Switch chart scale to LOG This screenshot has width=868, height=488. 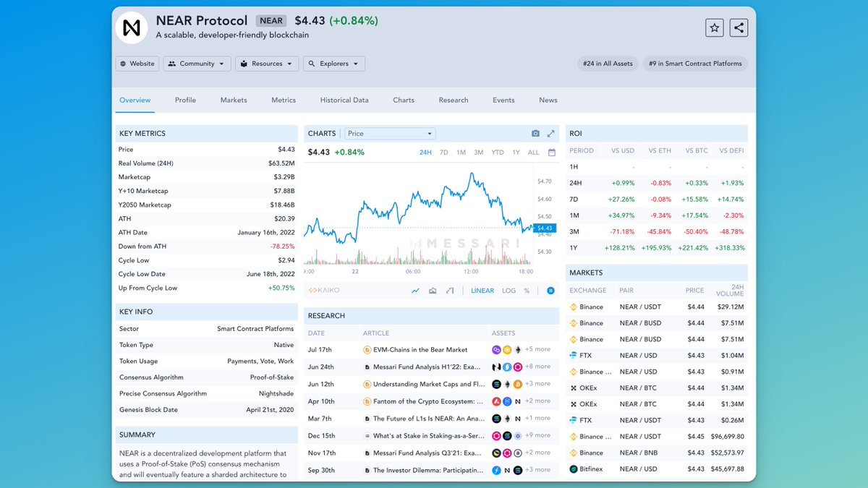(x=509, y=291)
